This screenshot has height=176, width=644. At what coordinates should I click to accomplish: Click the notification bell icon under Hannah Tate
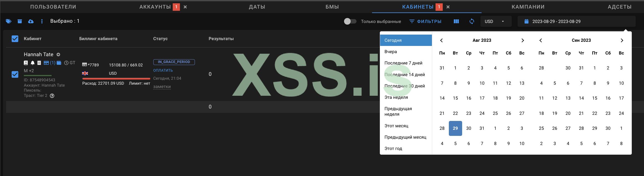click(x=32, y=63)
